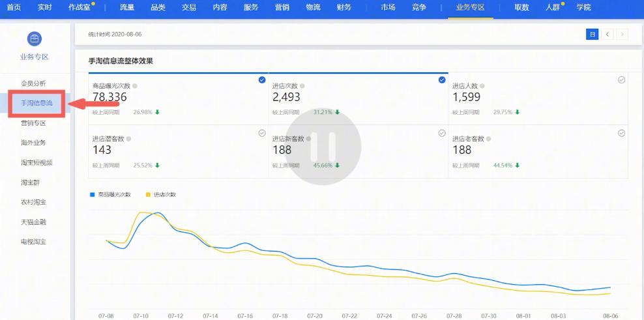Screen dimensions: 644x320
Task: Click the 29.75% change figure
Action: point(503,112)
